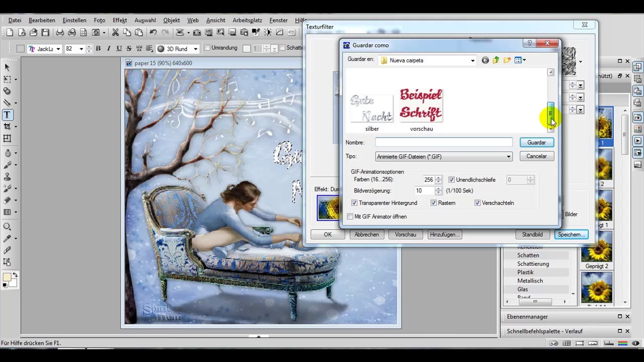This screenshot has height=362, width=644.
Task: Pick the Eraser tool in toolbox
Action: click(8, 200)
